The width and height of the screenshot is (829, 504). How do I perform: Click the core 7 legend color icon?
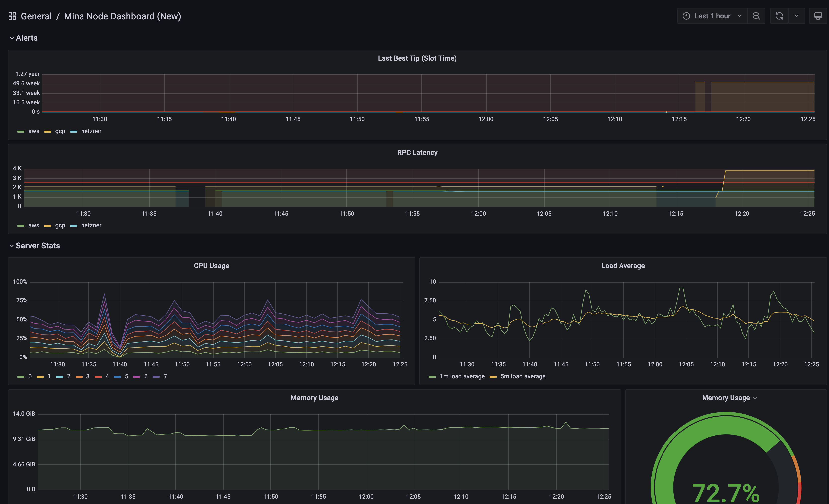pos(156,377)
